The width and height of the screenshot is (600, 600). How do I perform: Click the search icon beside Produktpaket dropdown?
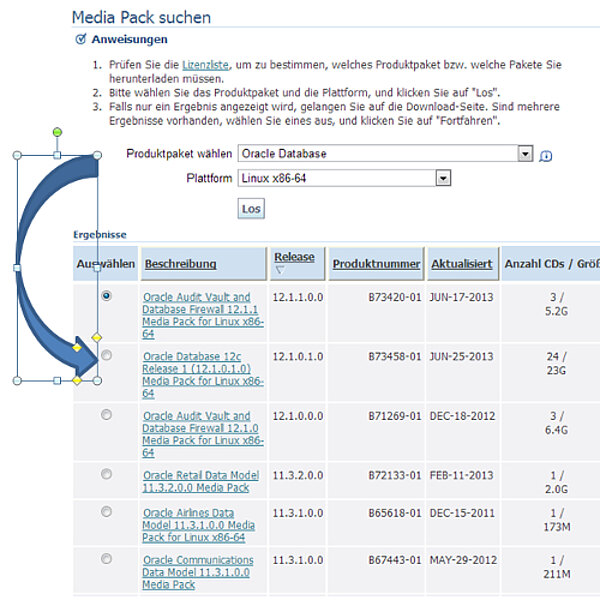[545, 156]
